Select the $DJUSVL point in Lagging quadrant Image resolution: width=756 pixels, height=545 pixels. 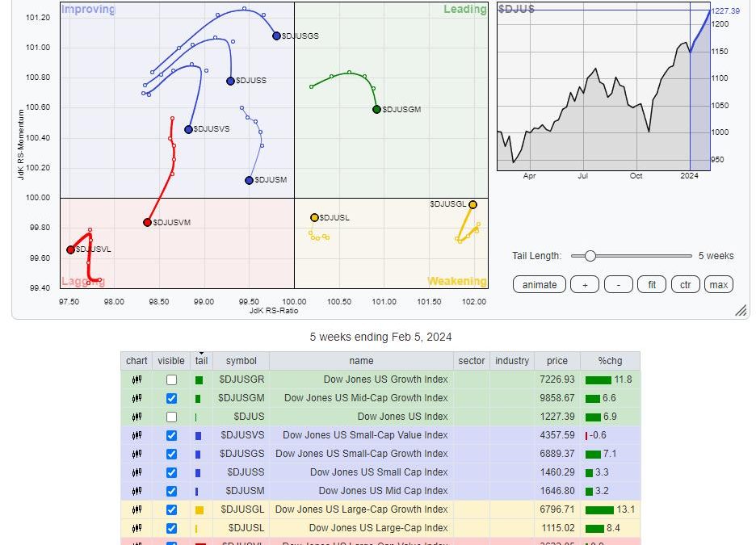[70, 249]
